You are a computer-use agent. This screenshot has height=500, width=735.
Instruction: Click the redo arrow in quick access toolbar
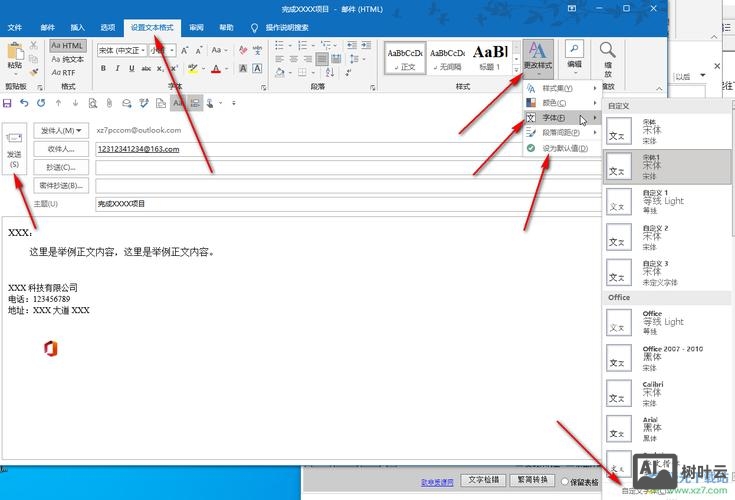pos(41,103)
